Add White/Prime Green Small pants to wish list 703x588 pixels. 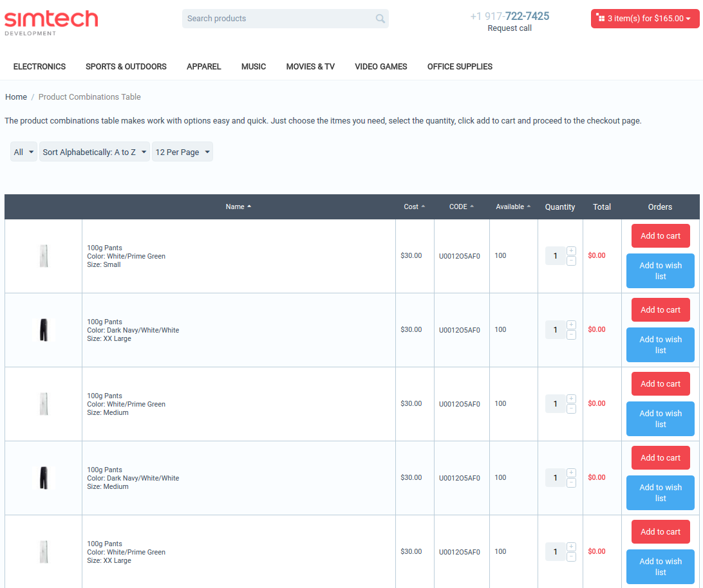[661, 271]
